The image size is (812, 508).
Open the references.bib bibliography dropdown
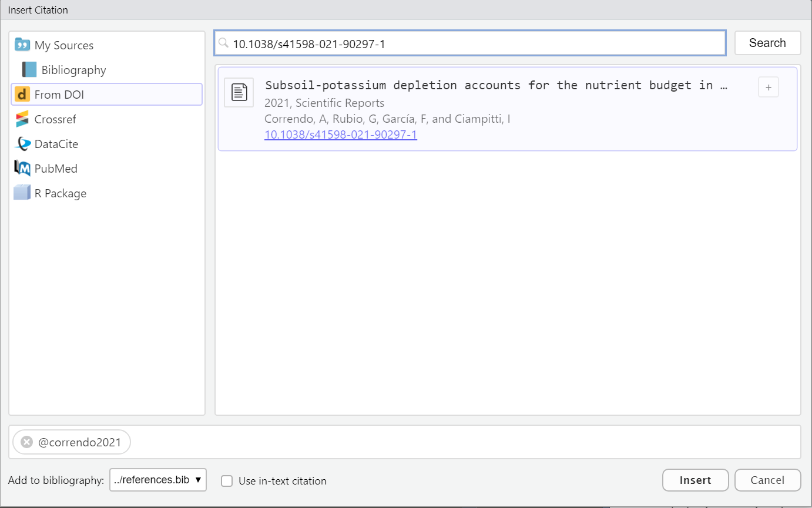(157, 480)
